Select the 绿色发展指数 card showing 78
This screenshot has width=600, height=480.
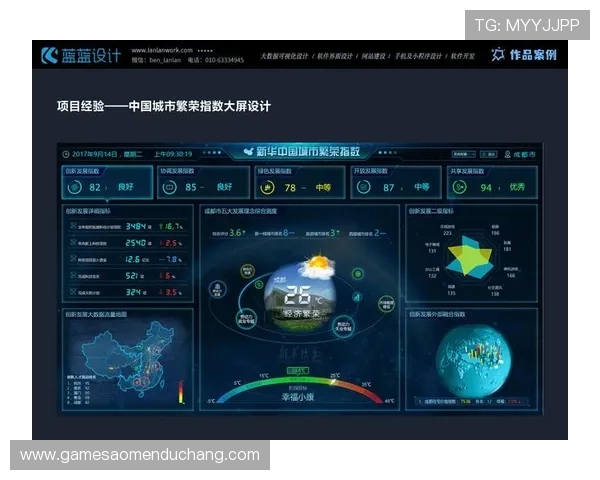click(300, 182)
